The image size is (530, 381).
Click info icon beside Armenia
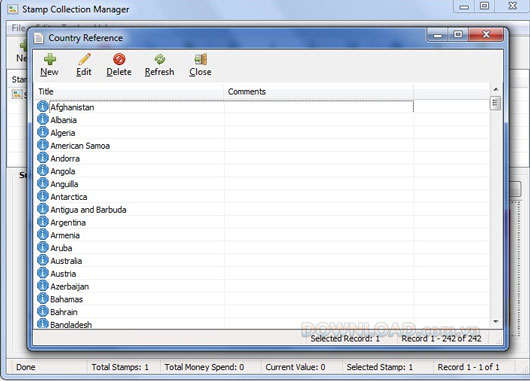point(43,234)
